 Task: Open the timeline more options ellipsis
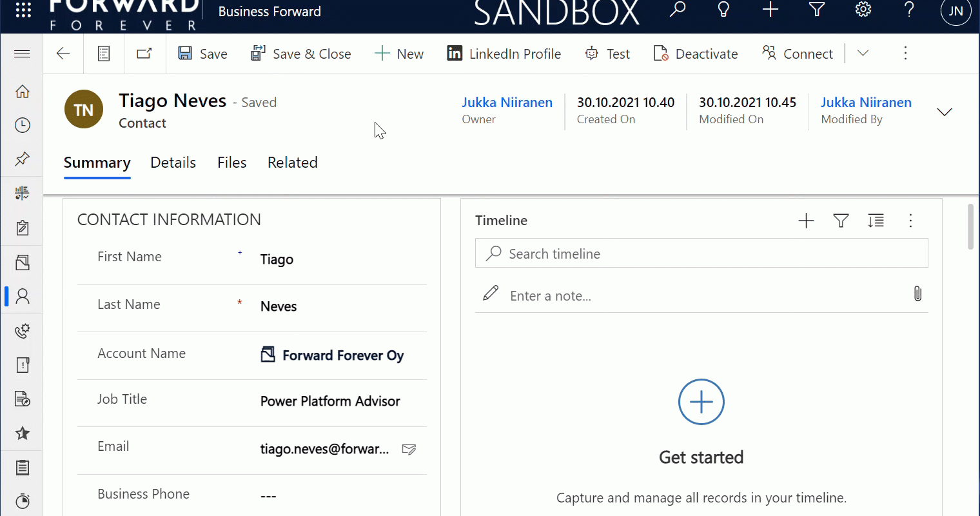pos(910,221)
